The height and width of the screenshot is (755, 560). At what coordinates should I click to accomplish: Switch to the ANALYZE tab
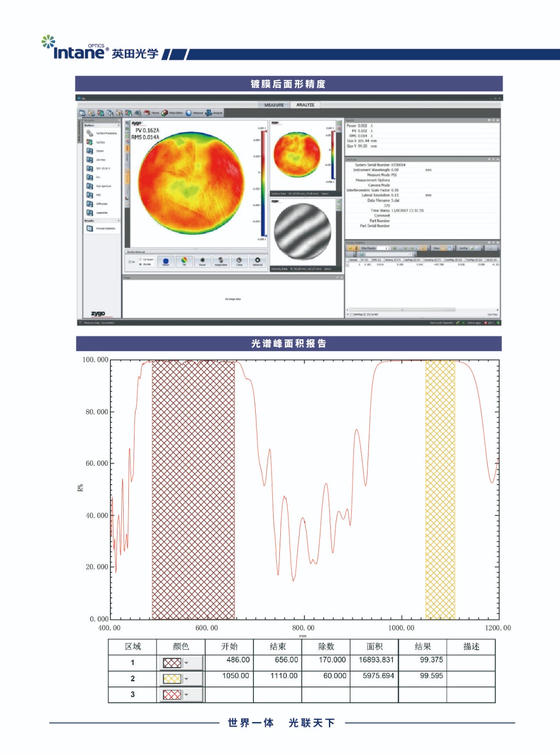pyautogui.click(x=305, y=105)
